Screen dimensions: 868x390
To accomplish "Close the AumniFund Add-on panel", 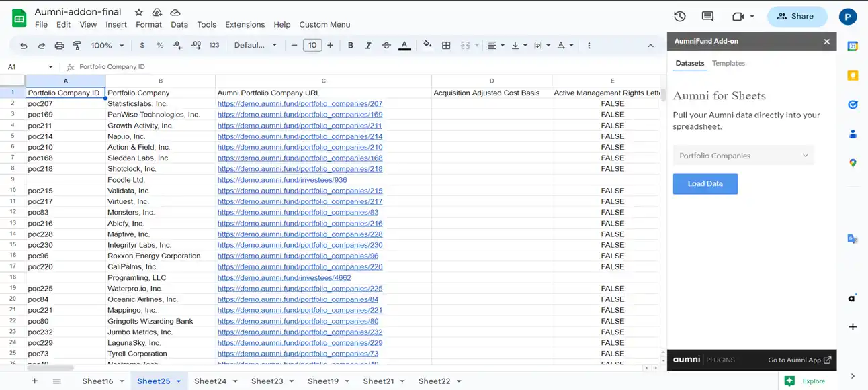I will 827,42.
